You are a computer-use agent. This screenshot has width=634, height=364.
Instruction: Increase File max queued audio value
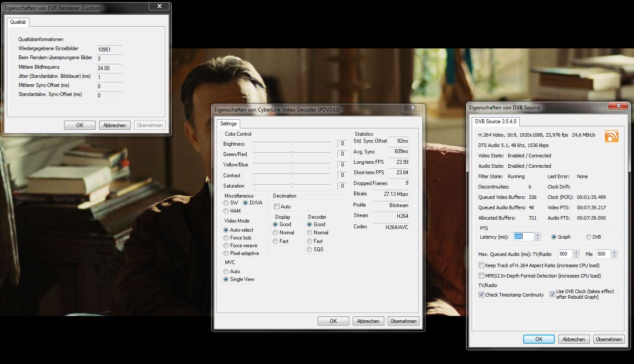[x=614, y=252]
